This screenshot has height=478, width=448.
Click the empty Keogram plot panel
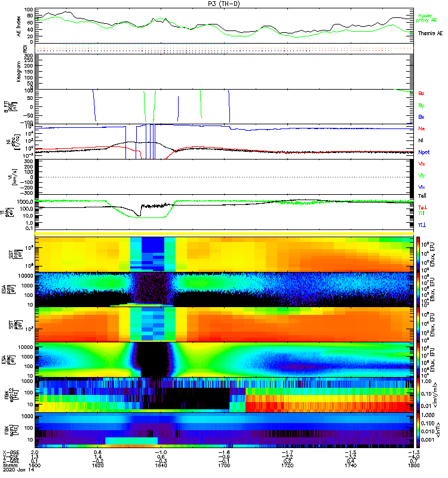[224, 72]
